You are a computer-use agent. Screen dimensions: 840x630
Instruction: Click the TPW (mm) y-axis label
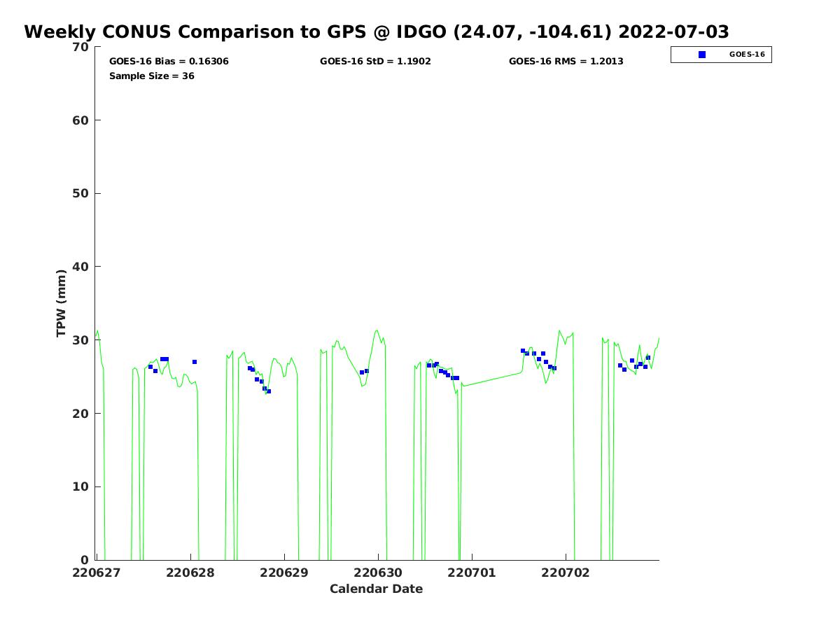click(x=62, y=303)
